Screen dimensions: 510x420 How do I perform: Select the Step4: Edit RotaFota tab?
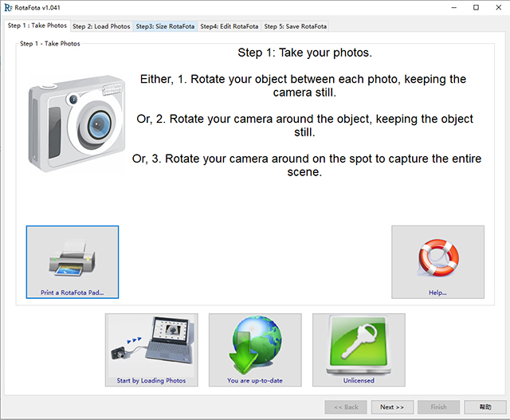coord(229,26)
